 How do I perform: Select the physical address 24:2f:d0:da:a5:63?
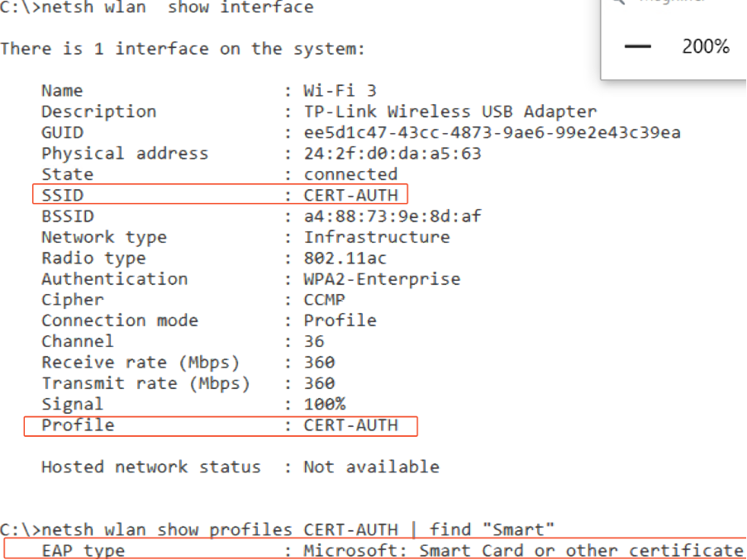[393, 154]
